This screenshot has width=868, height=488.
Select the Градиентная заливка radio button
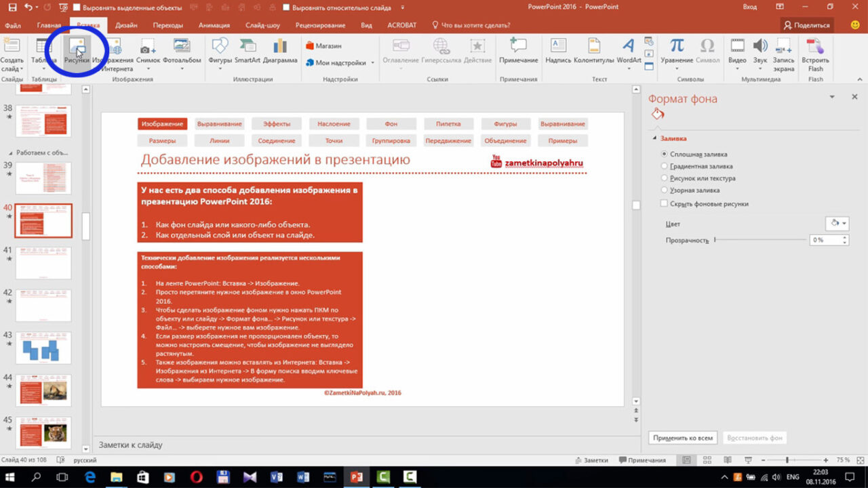[665, 166]
